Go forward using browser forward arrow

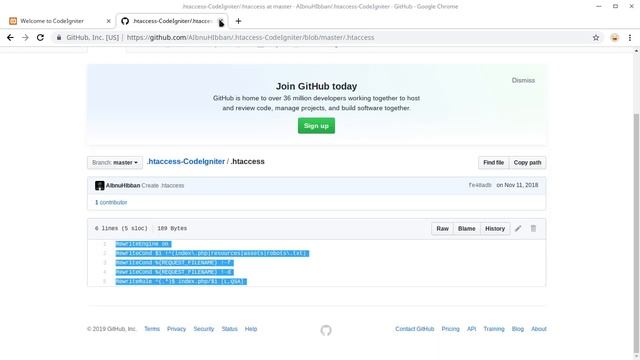click(x=25, y=38)
